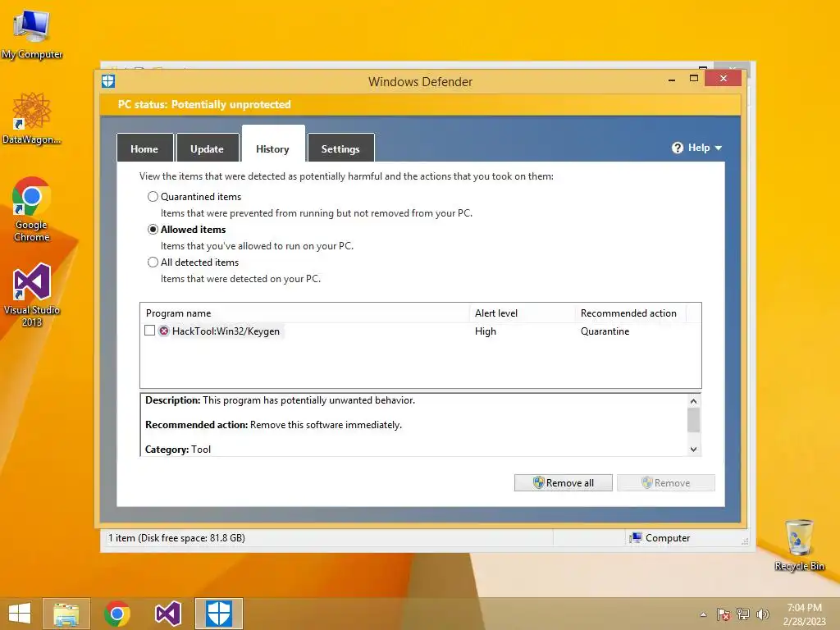
Task: Sort by the Program name column header
Action: click(304, 313)
